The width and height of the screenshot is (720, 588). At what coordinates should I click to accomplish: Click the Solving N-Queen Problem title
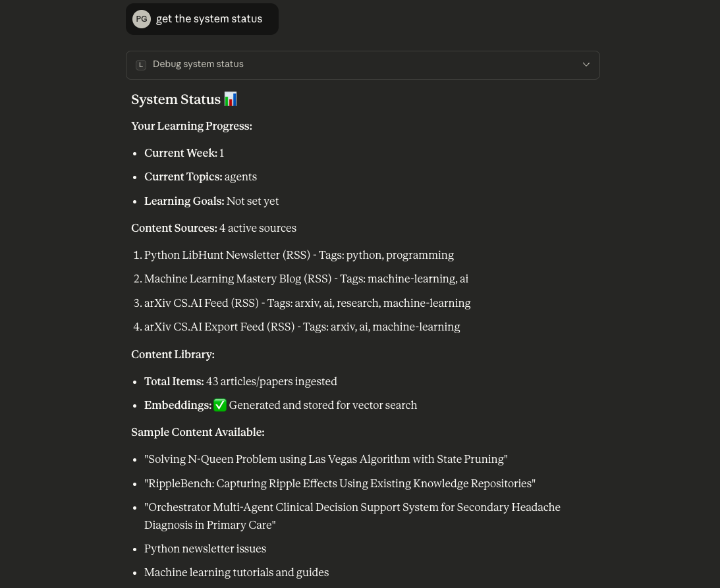325,460
